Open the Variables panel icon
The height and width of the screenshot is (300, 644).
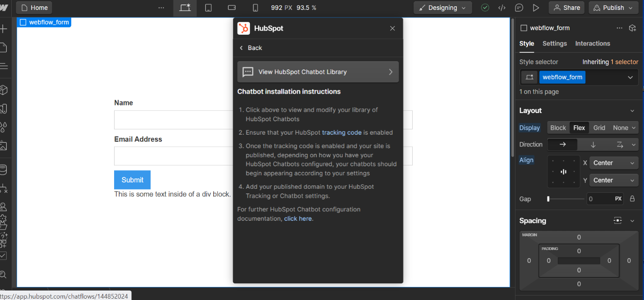[x=3, y=109]
